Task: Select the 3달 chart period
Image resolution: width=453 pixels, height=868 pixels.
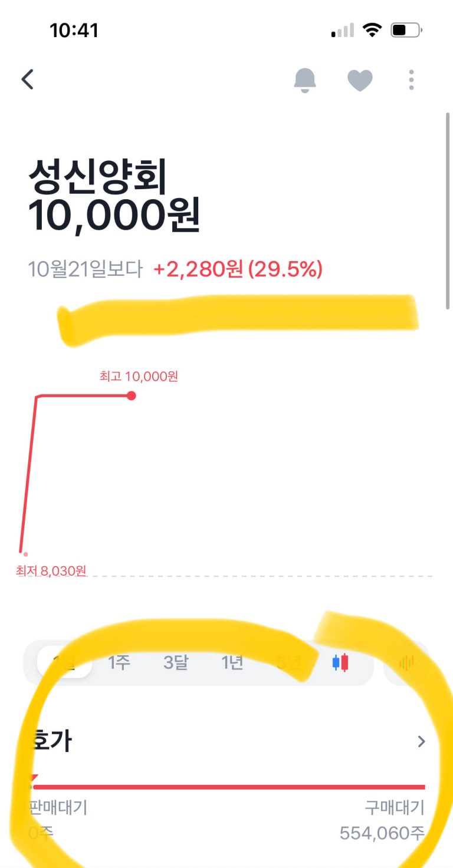Action: point(176,663)
